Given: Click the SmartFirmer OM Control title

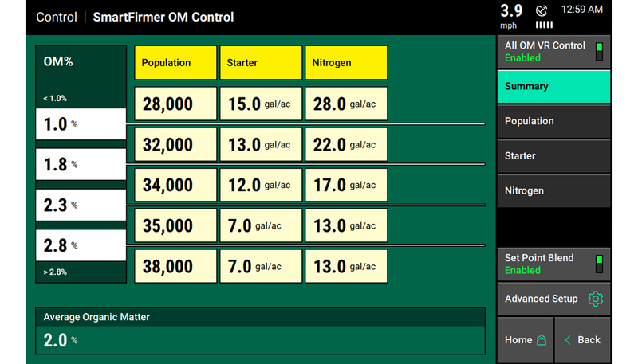Looking at the screenshot, I should click(163, 17).
